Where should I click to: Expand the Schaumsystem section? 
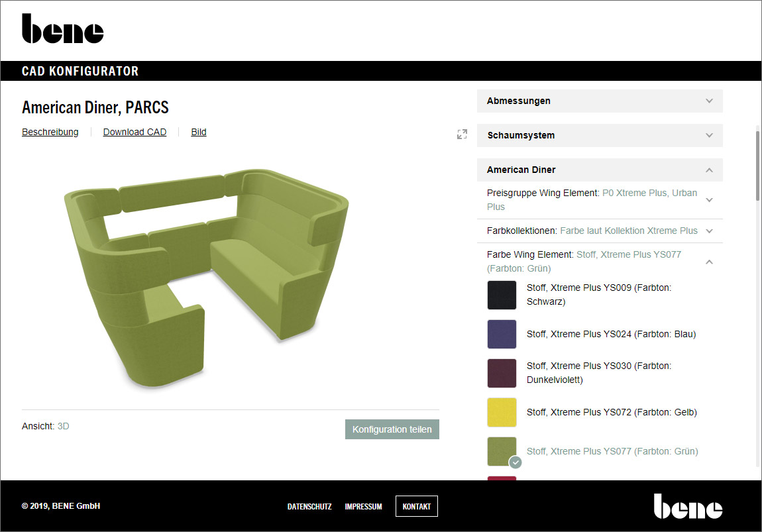[x=600, y=136]
